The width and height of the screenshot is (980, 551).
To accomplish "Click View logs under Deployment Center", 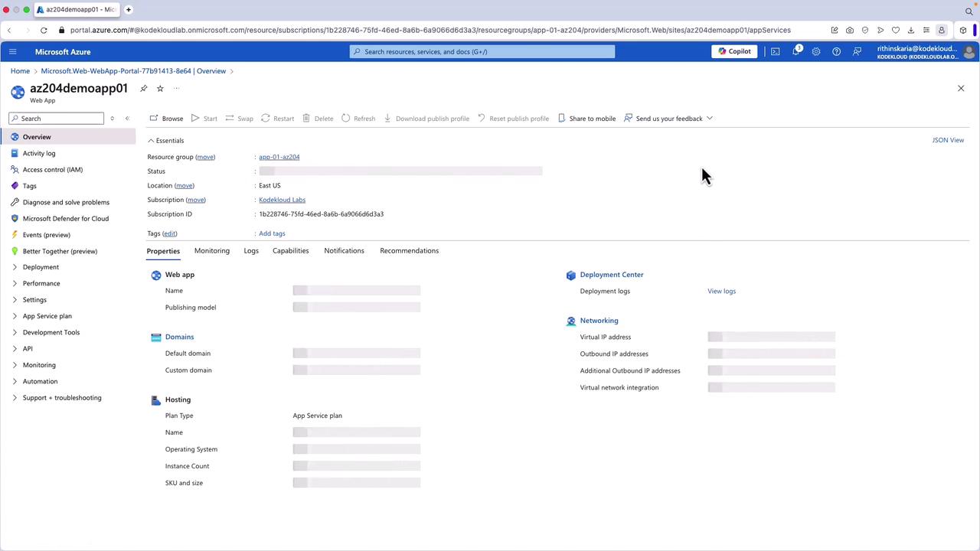I will point(721,291).
